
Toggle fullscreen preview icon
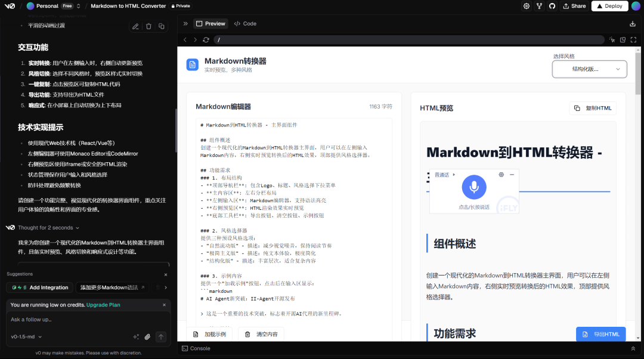pos(633,40)
